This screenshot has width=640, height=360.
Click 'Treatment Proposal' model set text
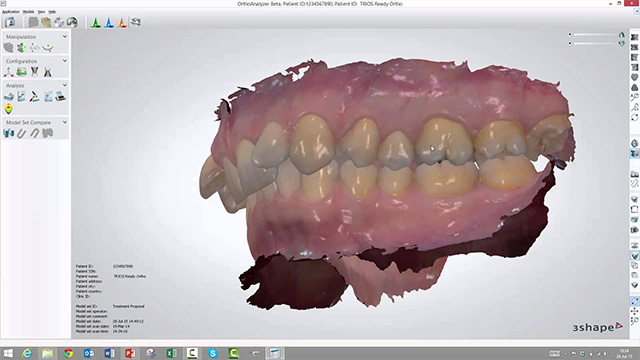129,306
